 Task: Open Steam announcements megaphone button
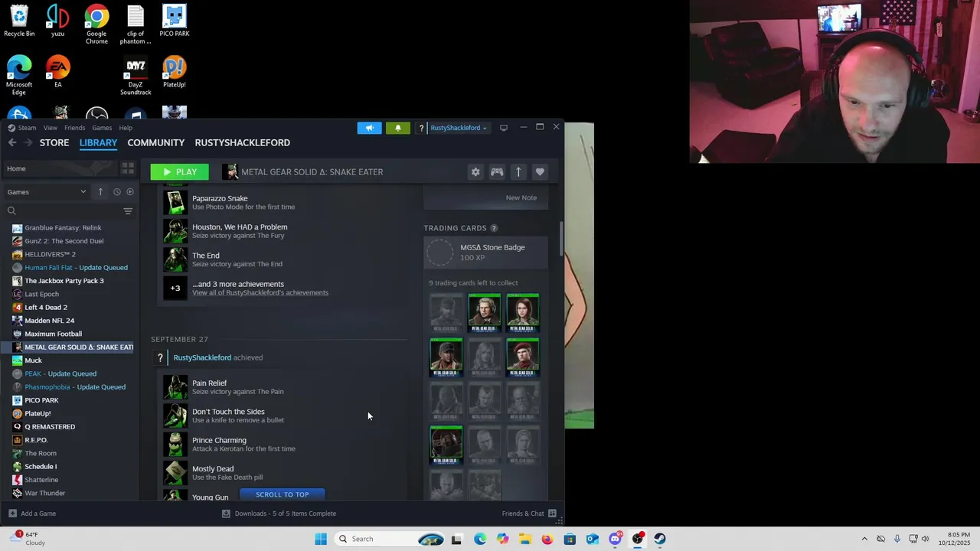[369, 128]
